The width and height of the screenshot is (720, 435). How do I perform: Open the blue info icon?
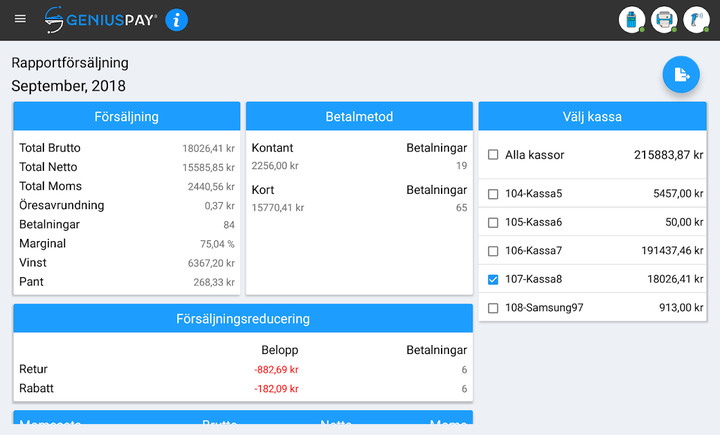point(176,20)
